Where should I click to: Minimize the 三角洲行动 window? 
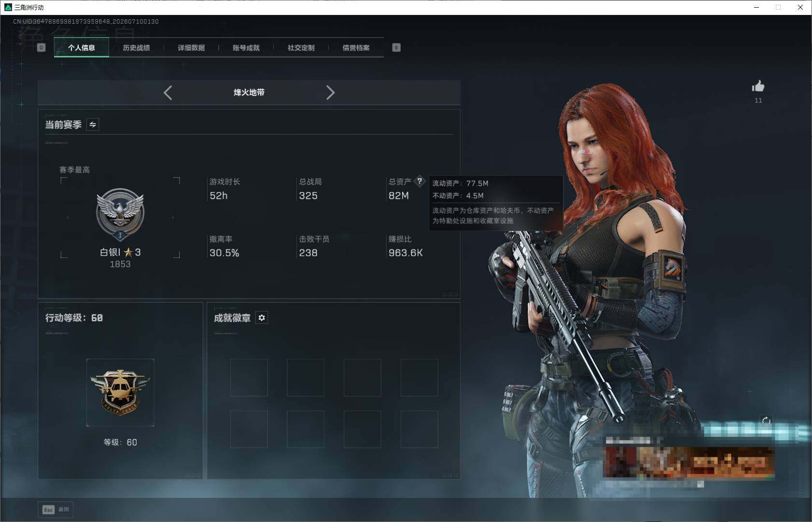756,7
